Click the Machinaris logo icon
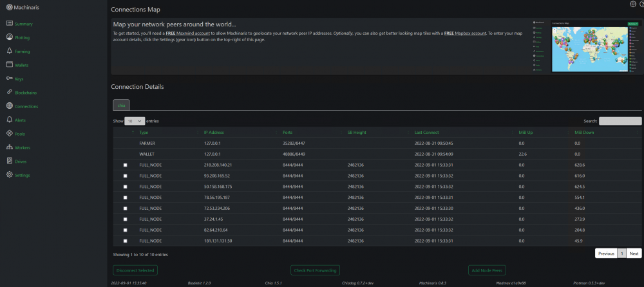This screenshot has height=287, width=644. 10,7
